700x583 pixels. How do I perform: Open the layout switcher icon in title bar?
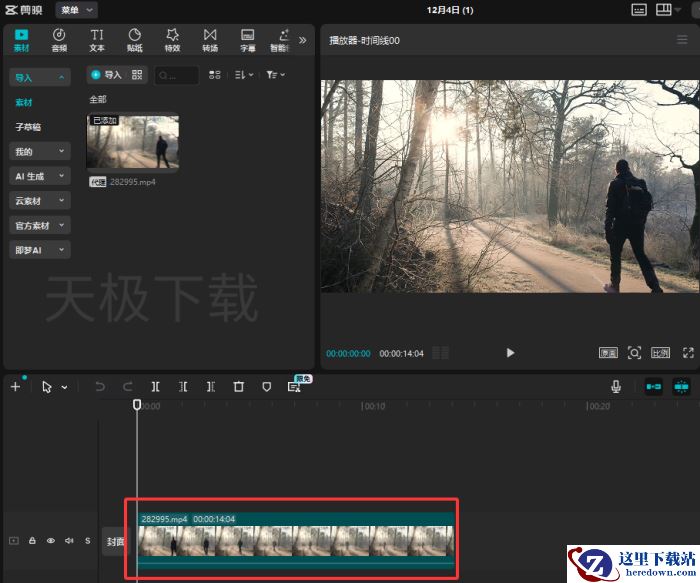point(664,10)
